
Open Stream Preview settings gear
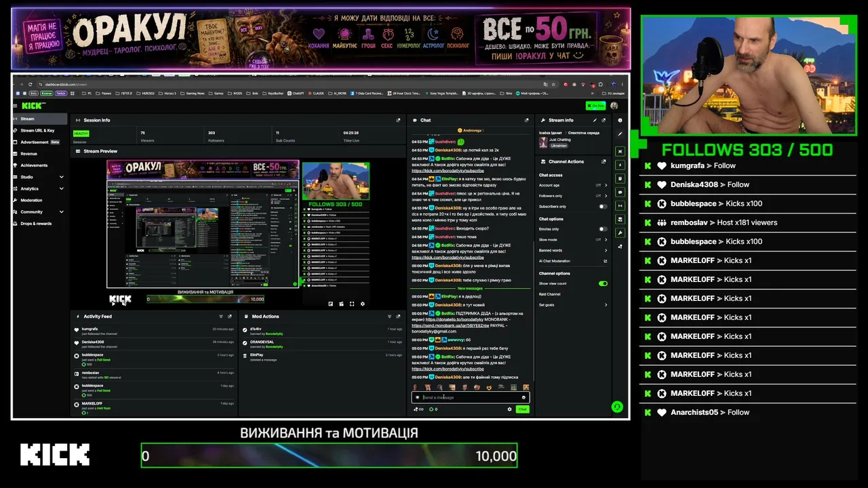[x=363, y=304]
